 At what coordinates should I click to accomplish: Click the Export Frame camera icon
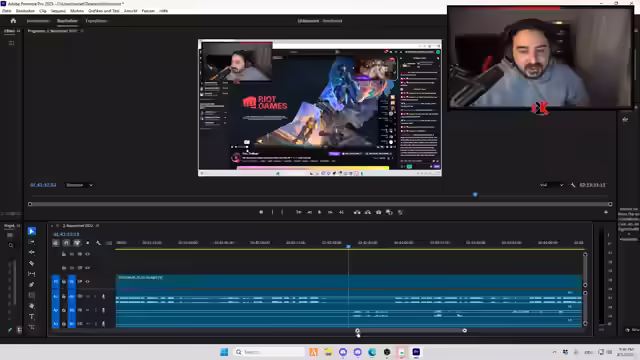click(378, 212)
